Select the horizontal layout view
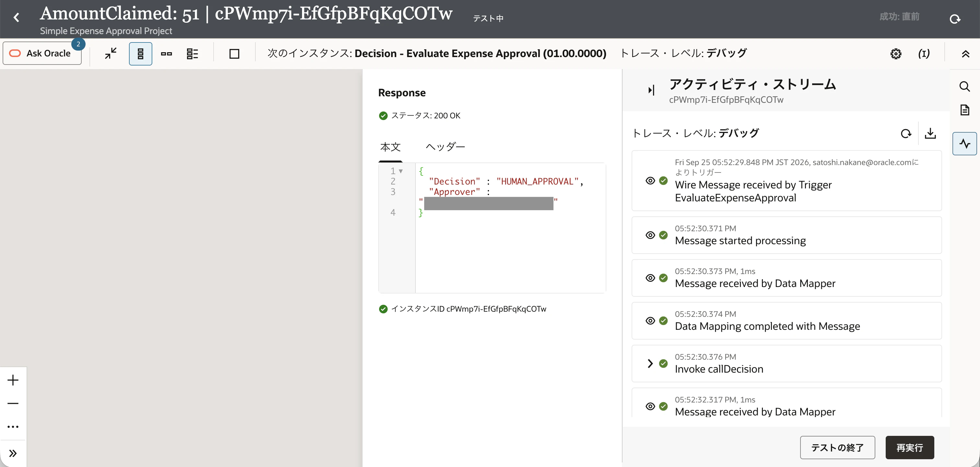Viewport: 980px width, 467px height. [x=166, y=54]
